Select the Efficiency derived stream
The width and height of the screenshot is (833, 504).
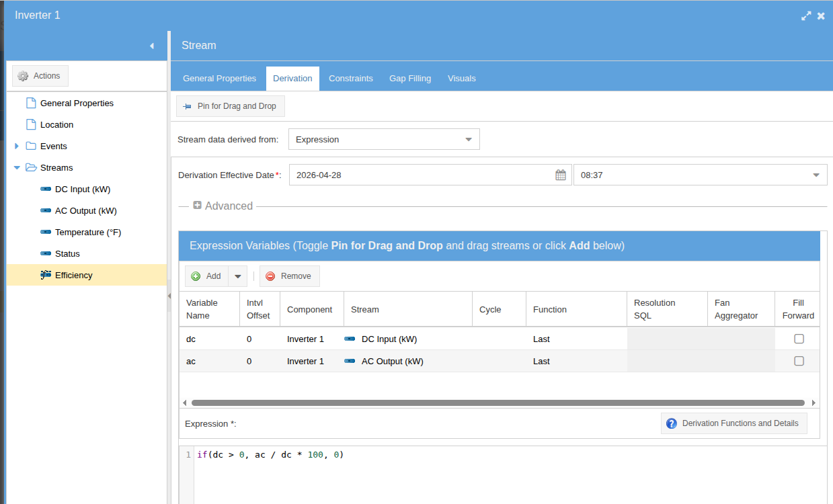pyautogui.click(x=74, y=276)
